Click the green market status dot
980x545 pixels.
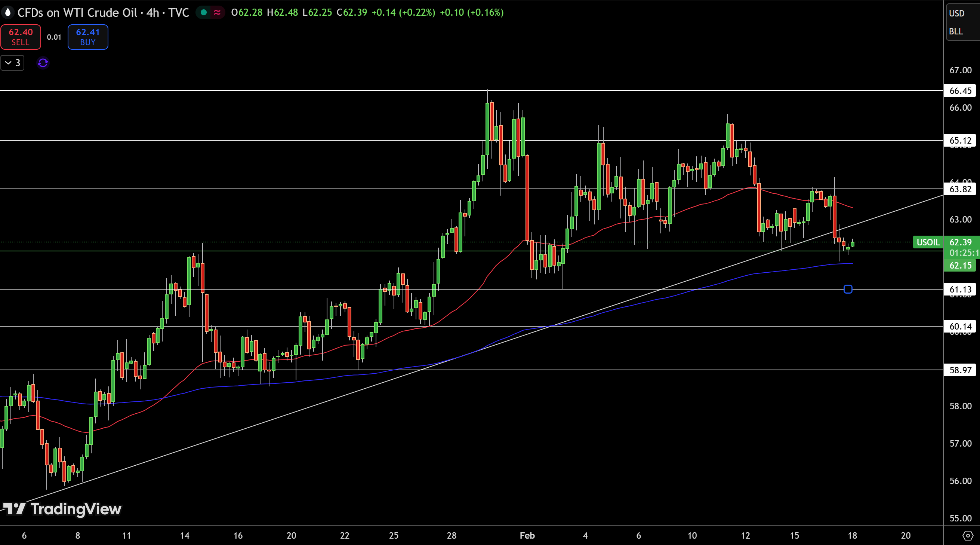point(204,13)
